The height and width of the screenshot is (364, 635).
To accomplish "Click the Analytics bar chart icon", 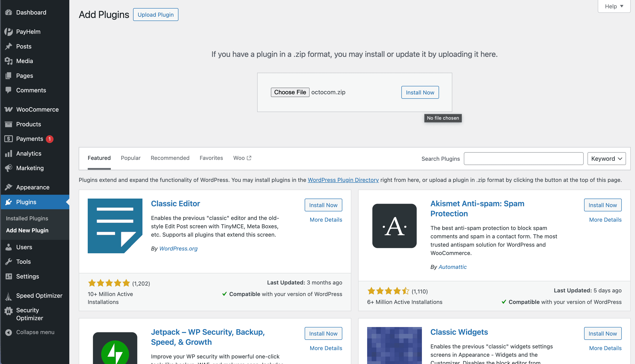I will point(9,153).
